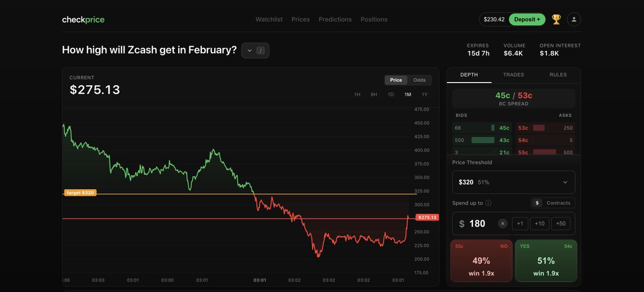
Task: Switch spend mode to Contracts
Action: pos(559,203)
